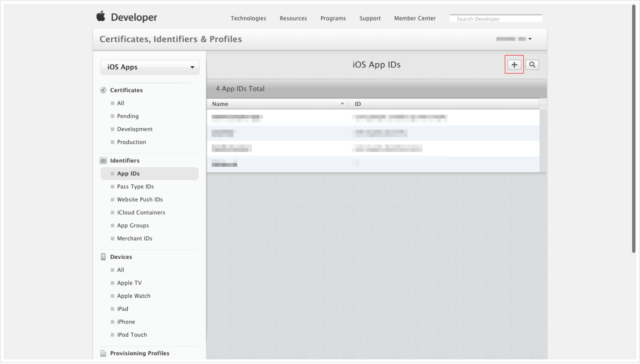The height and width of the screenshot is (364, 640).
Task: Click the "4 App IDs Total" label
Action: point(240,89)
